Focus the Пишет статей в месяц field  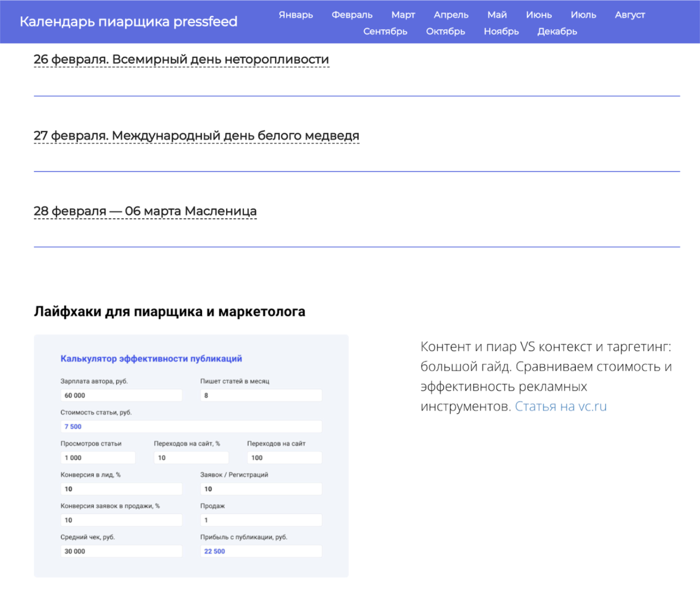(261, 396)
